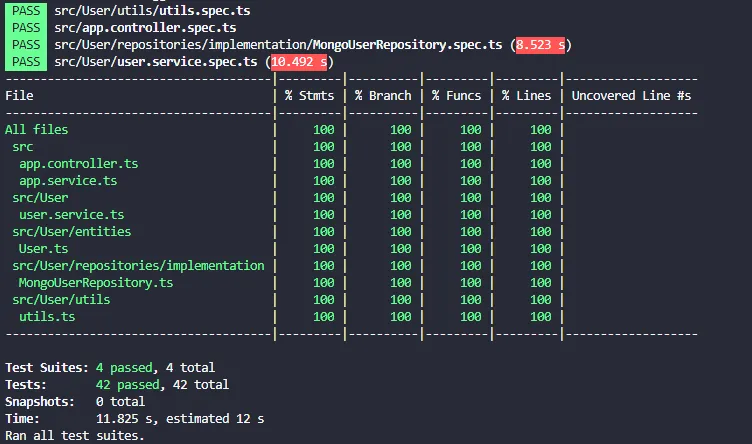Viewport: 752px width, 444px height.
Task: Click the PASS badge for utils.spec.ts
Action: (x=26, y=11)
